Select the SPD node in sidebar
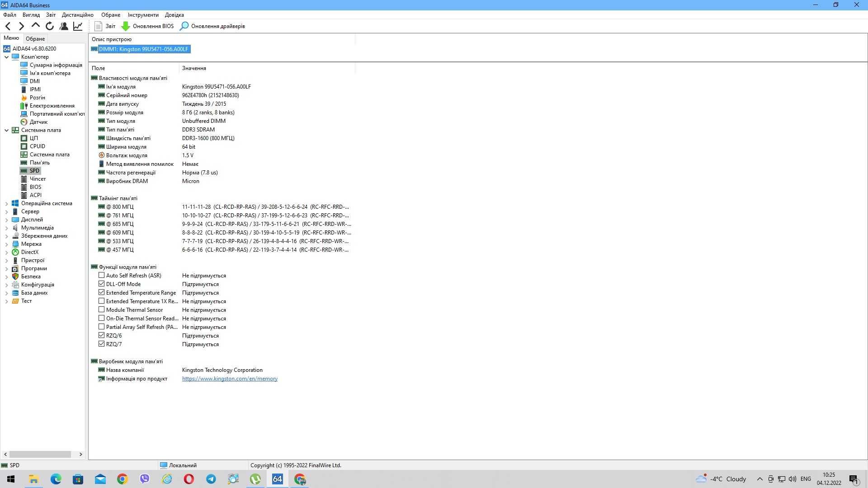 pyautogui.click(x=34, y=170)
